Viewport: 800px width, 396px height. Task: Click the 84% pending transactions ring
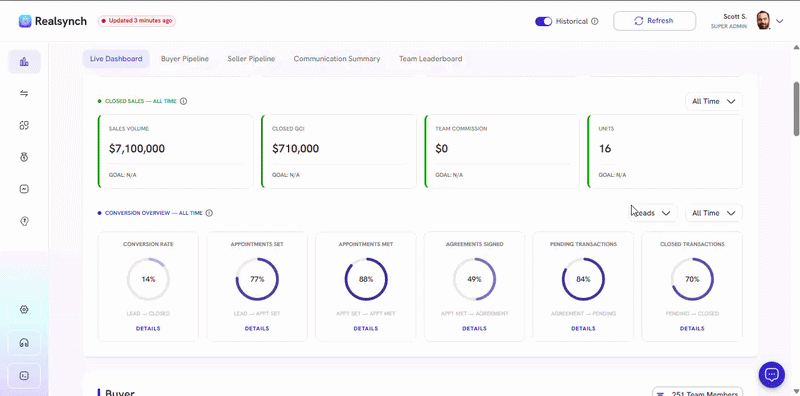(x=583, y=279)
